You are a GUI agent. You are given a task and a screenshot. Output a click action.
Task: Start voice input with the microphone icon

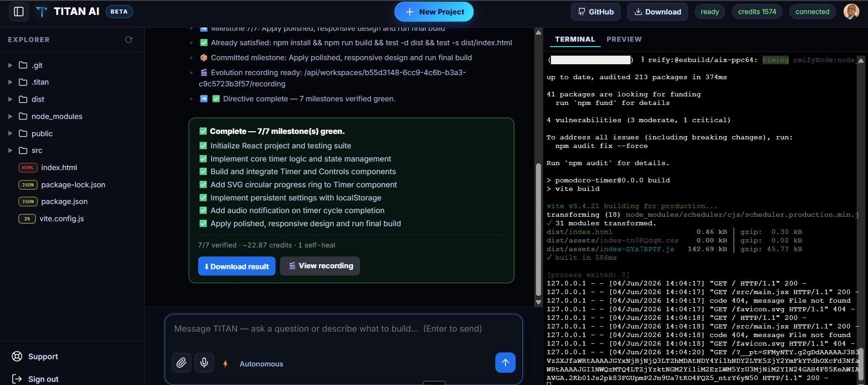click(x=204, y=362)
